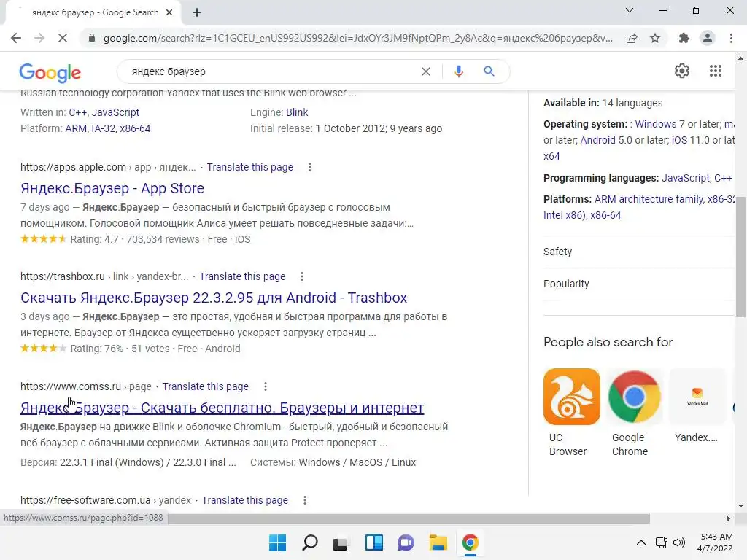
Task: Share this page from address bar
Action: [x=632, y=38]
